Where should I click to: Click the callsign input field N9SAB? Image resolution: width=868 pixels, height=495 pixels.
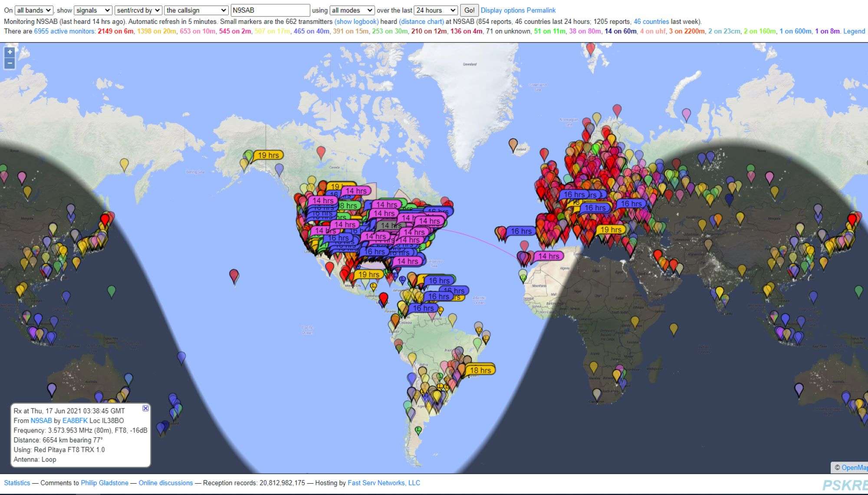coord(270,10)
